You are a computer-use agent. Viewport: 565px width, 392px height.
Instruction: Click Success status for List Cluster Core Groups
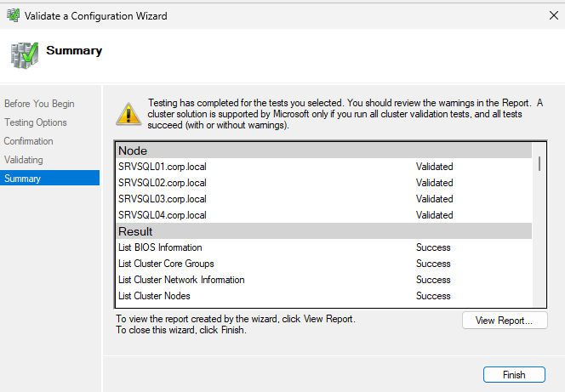tap(433, 264)
